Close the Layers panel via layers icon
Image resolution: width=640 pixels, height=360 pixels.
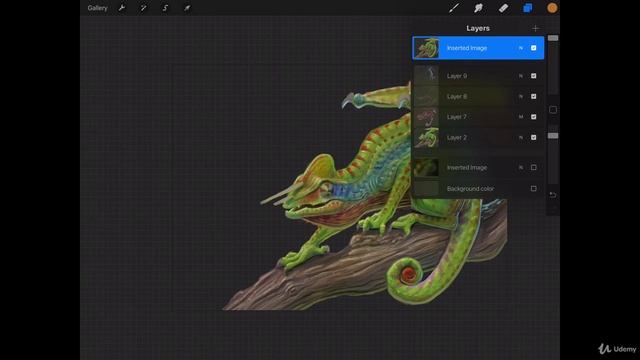point(528,8)
